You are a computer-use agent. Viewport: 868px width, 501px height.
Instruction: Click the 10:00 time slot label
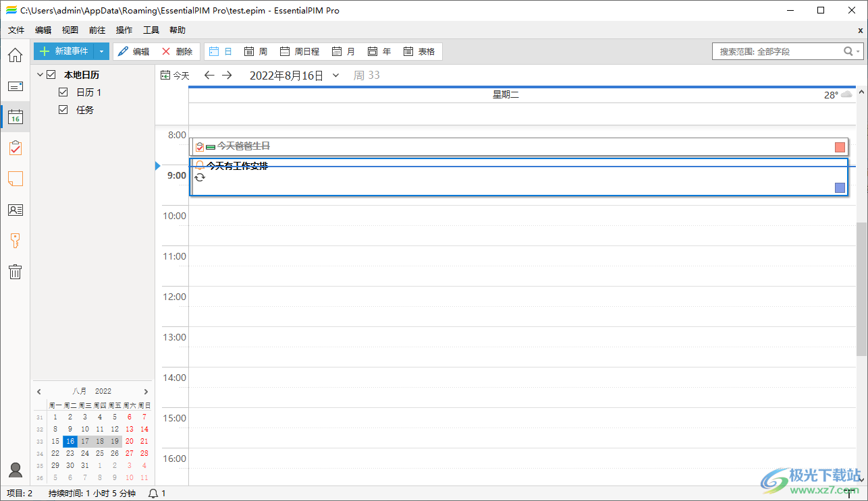point(174,216)
